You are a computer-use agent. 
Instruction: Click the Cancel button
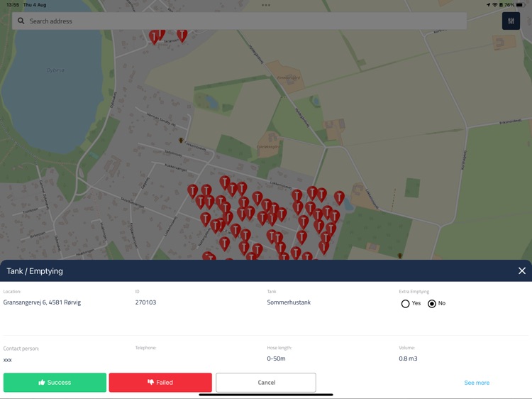click(x=266, y=383)
